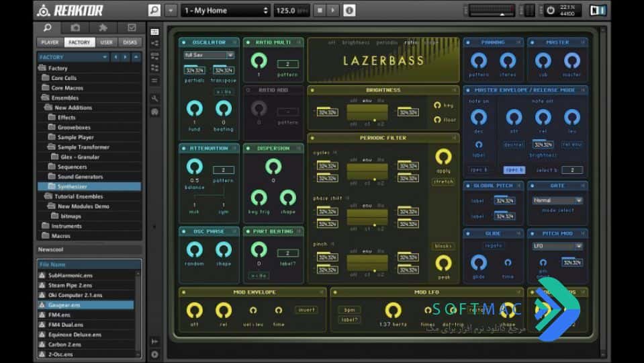Click the Effects folder icon

(52, 117)
